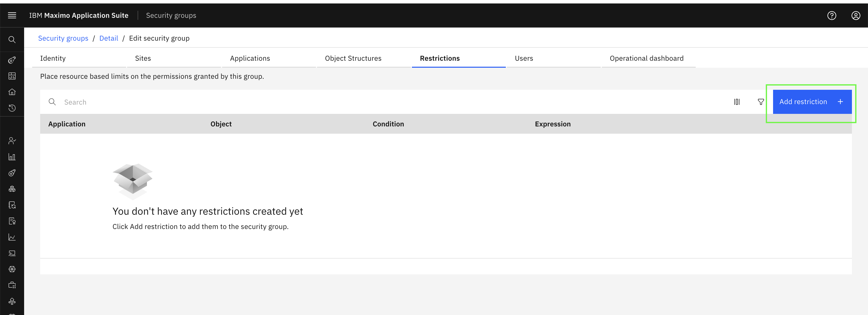Screen dimensions: 868x315
Task: Follow the Detail breadcrumb link
Action: pyautogui.click(x=108, y=38)
